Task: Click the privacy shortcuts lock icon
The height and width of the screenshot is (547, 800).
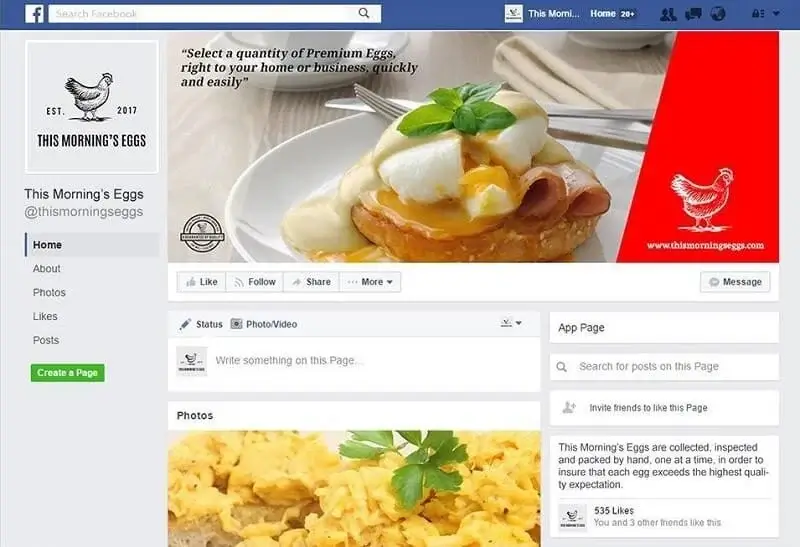Action: [758, 14]
